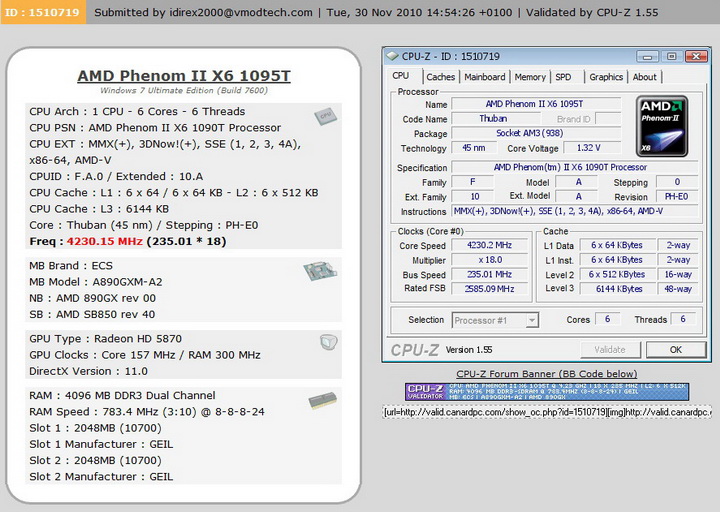The height and width of the screenshot is (512, 720).
Task: Click the Core Speed value 4230.2 MHz
Action: (x=489, y=245)
